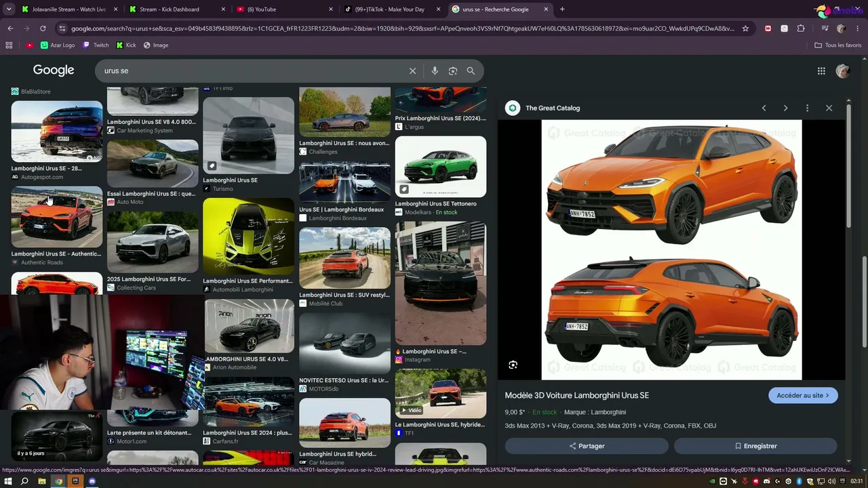Click the 'Lamborghini Urus SE V8 4.0 800...' caption

151,122
